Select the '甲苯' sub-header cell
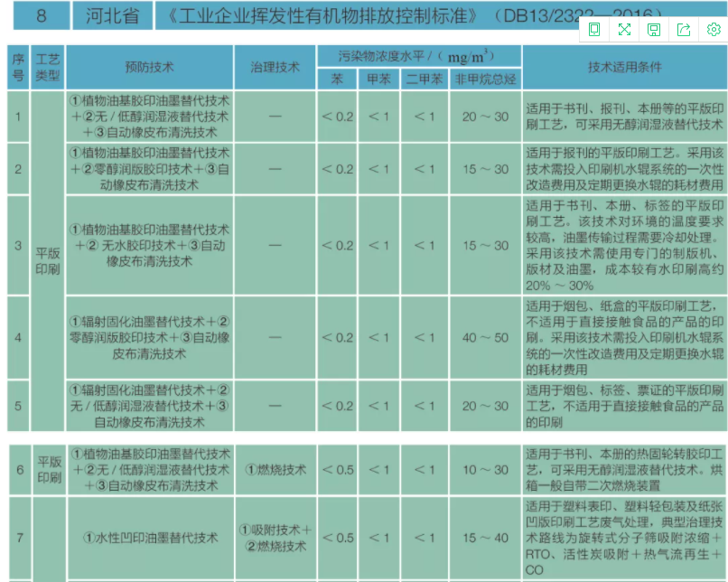Viewport: 728px width, 582px height. 378,79
